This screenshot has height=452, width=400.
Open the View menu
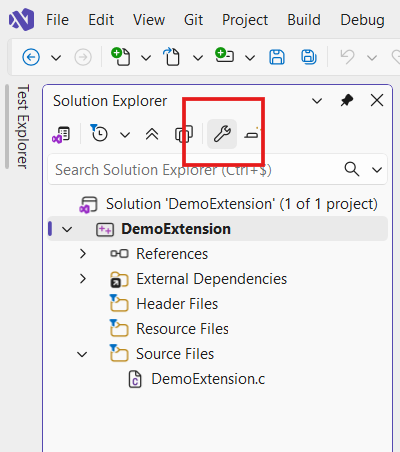click(149, 20)
